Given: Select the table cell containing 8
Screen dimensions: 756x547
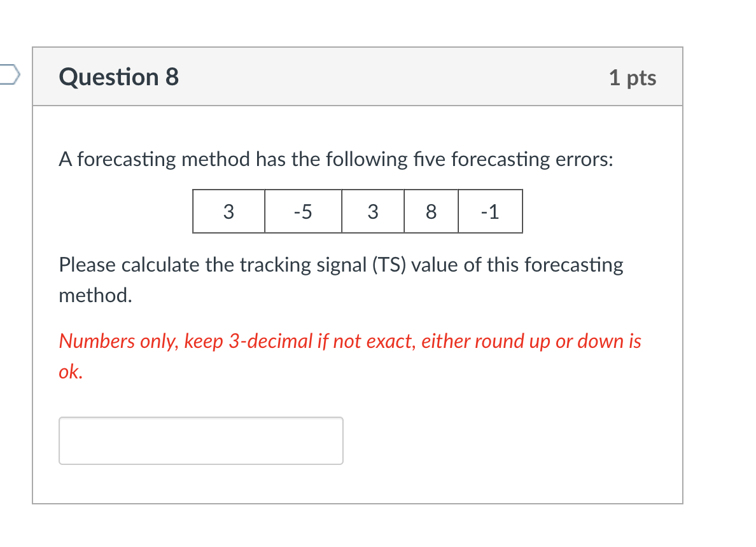Looking at the screenshot, I should click(x=431, y=212).
